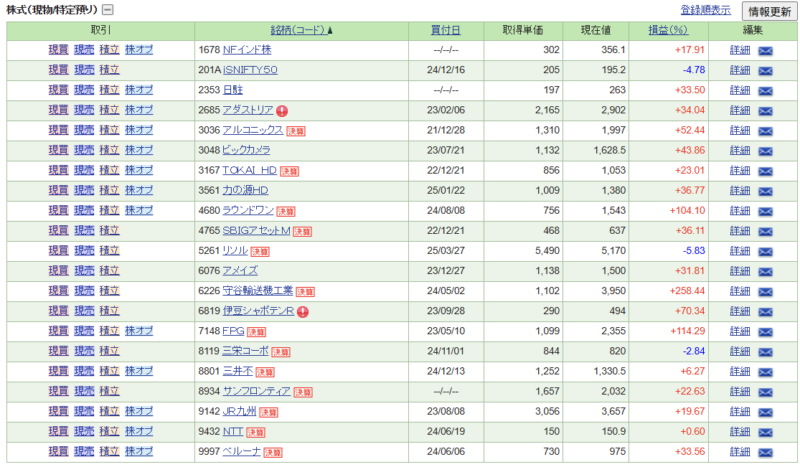
Task: Click the envelope icon for 日駐 row
Action: coord(765,91)
